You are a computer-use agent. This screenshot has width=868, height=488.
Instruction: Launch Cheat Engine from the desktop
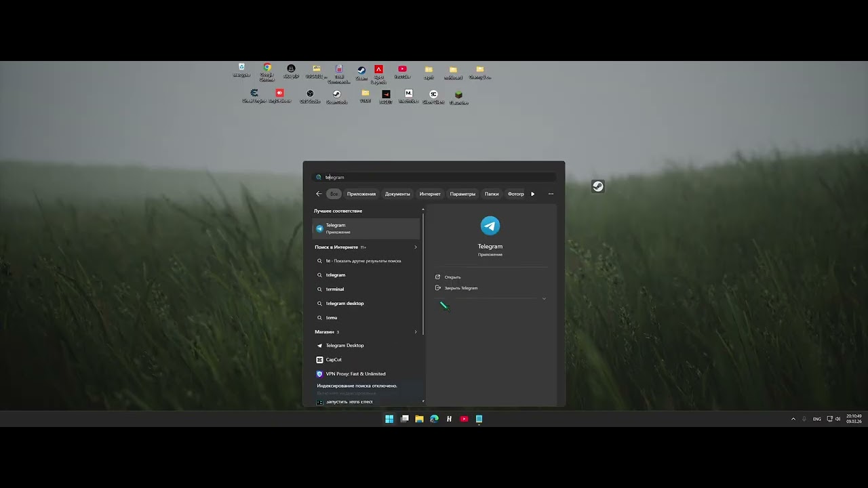(x=254, y=96)
